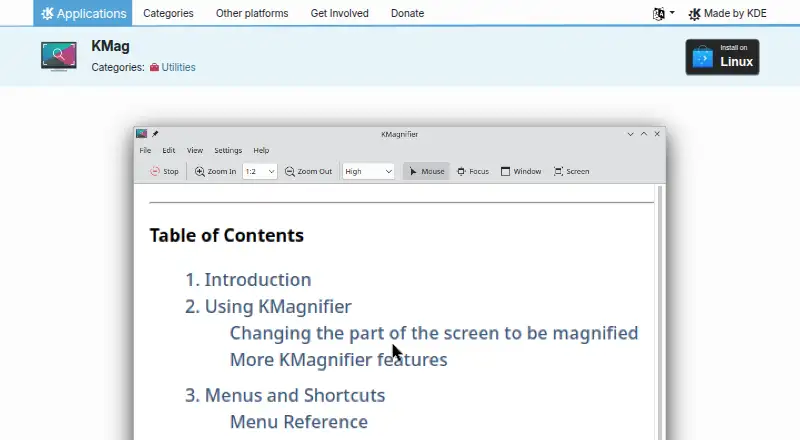
Task: Click the KDE gear logo in Applications
Action: click(x=47, y=13)
